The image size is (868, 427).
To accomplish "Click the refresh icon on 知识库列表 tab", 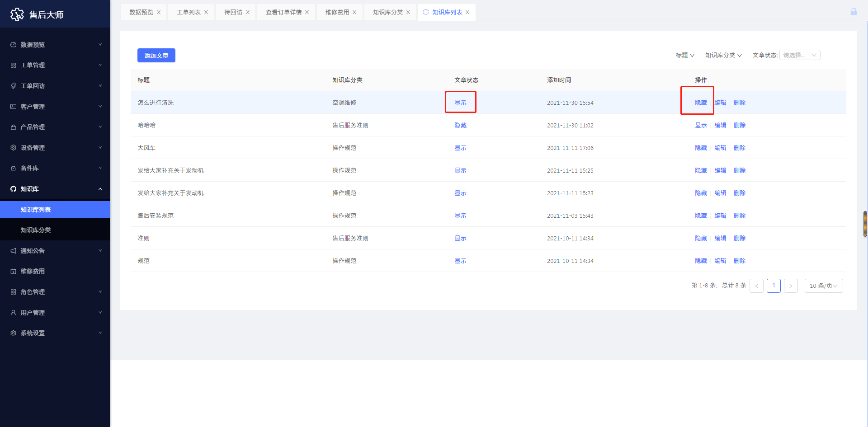I will (425, 12).
